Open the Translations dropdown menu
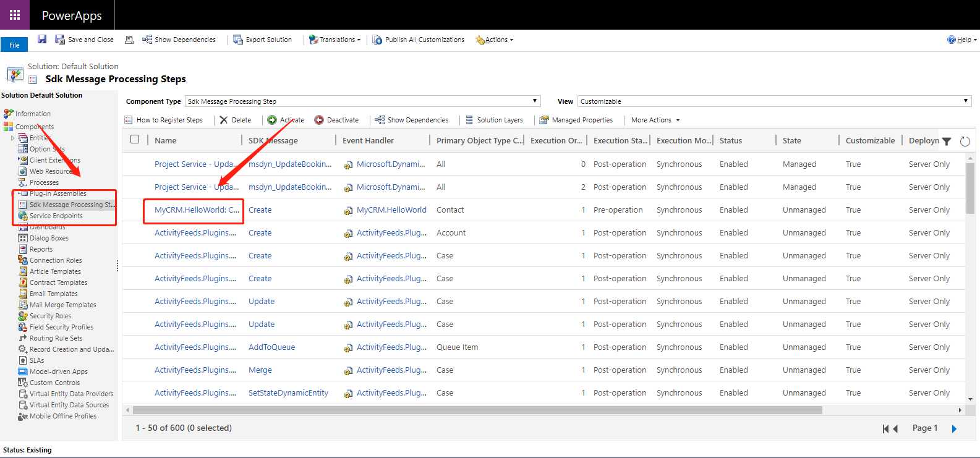Viewport: 980px width, 458px height. tap(334, 40)
